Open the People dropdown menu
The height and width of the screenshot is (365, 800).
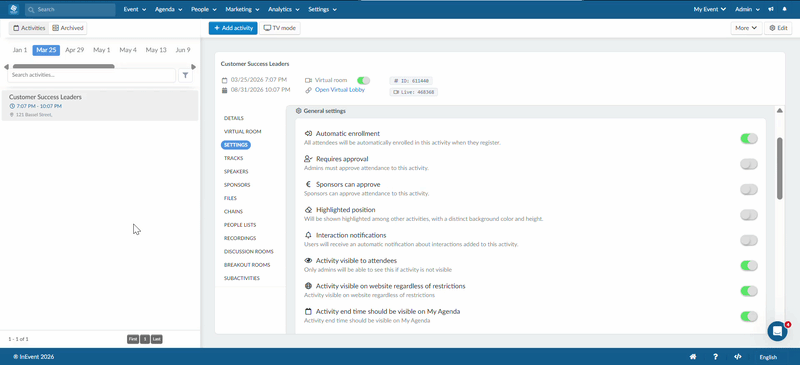pos(204,9)
